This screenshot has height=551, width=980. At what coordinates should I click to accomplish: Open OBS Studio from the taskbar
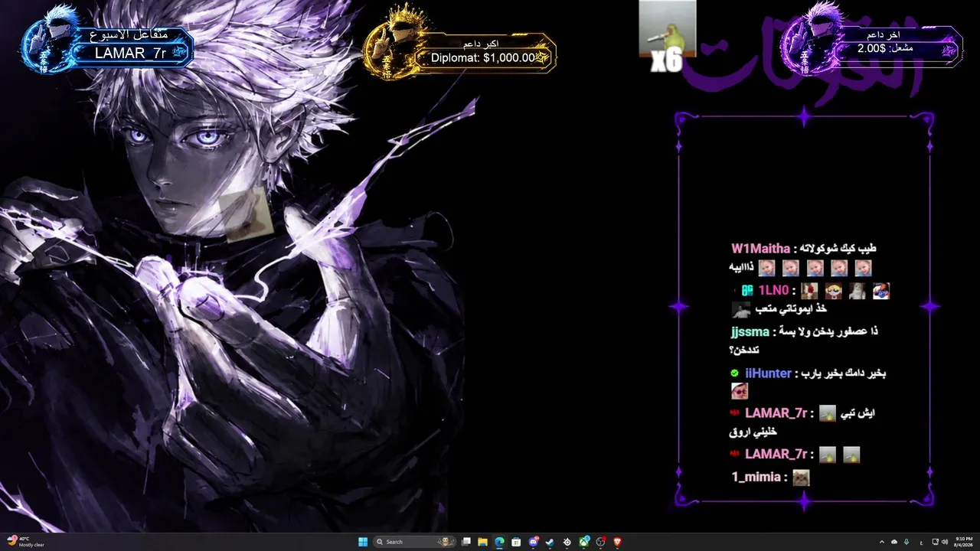click(601, 542)
